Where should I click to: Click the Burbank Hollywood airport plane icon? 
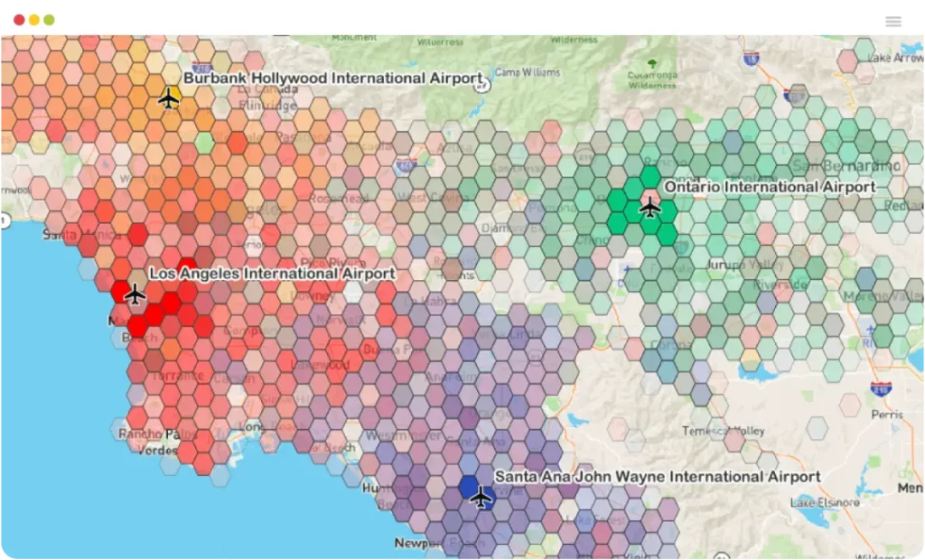click(x=169, y=98)
